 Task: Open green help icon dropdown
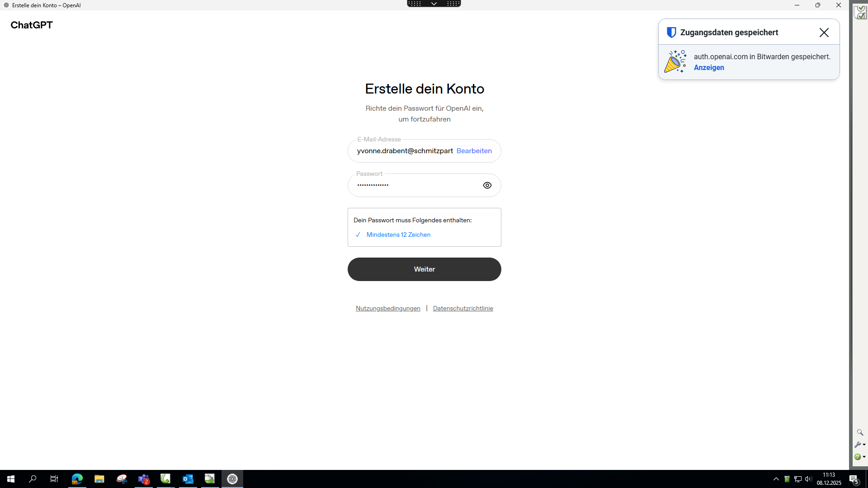[x=859, y=457]
